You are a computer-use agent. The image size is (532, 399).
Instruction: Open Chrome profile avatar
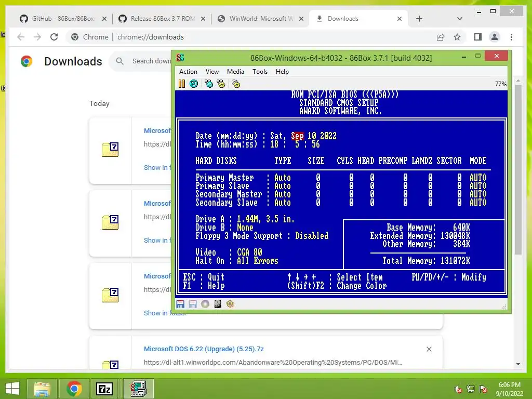coord(495,37)
